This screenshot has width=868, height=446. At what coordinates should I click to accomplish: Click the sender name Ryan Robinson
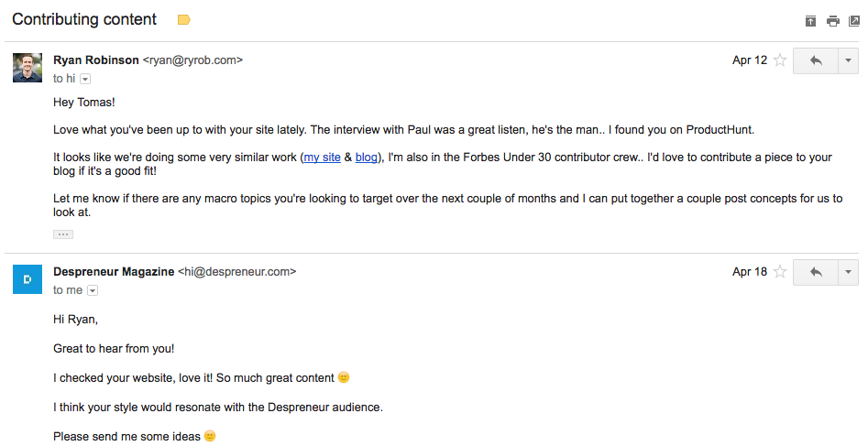tap(95, 60)
